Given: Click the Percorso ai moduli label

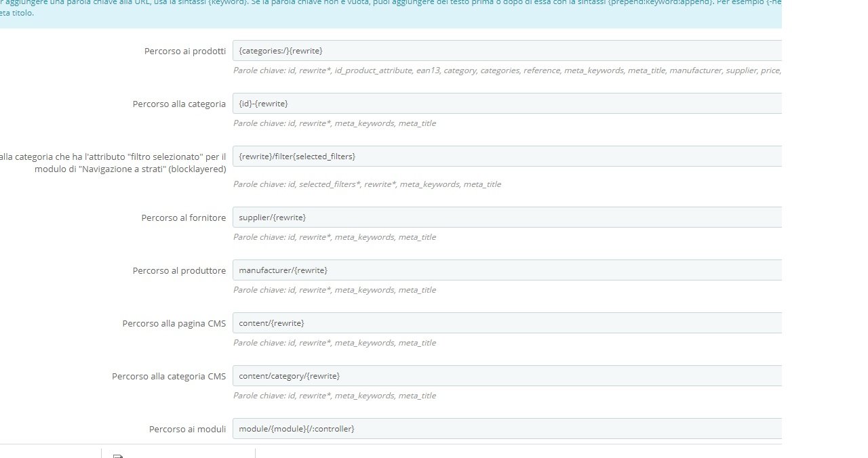Looking at the screenshot, I should point(188,430).
